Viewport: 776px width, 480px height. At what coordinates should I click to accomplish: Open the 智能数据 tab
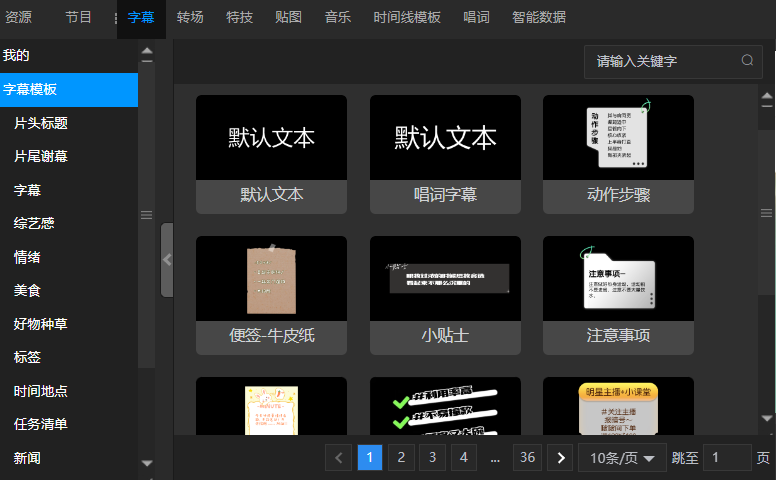click(x=538, y=17)
